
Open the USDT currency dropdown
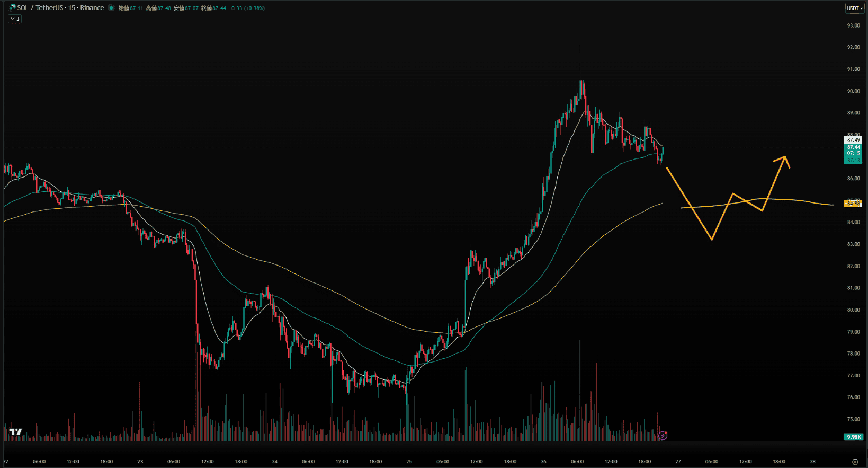point(854,8)
